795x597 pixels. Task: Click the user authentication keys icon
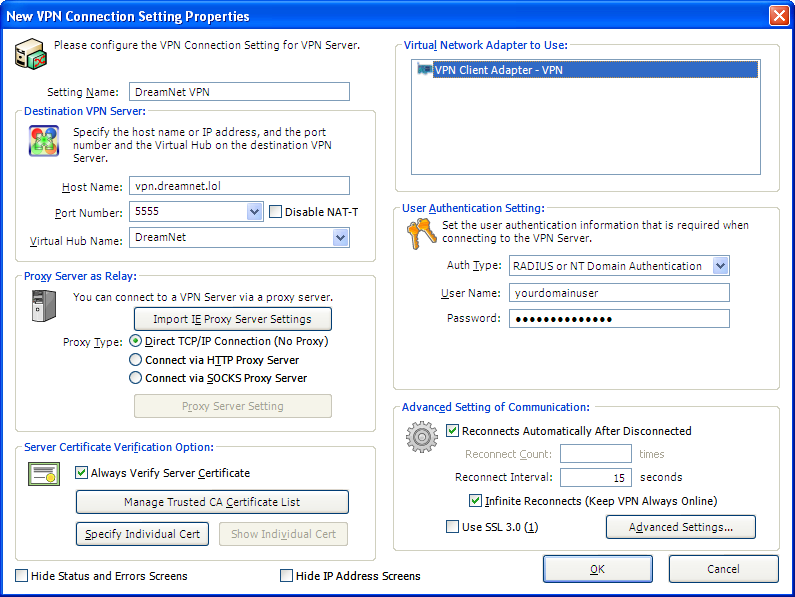[x=421, y=234]
